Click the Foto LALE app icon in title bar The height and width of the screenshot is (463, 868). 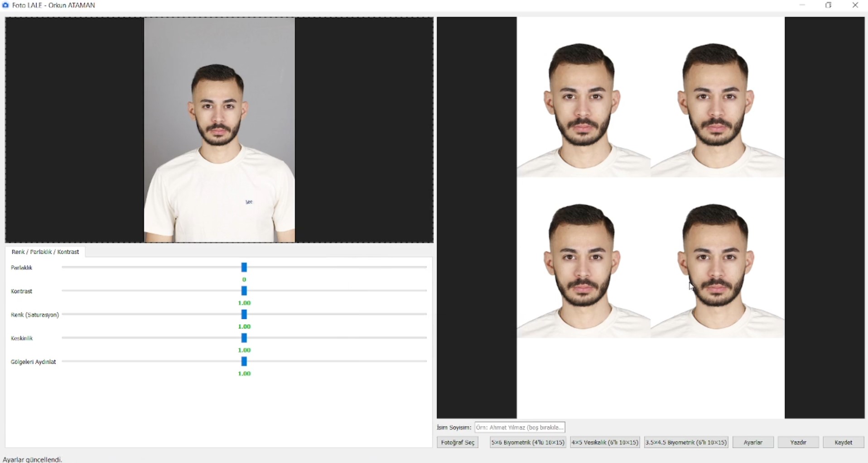coord(5,5)
